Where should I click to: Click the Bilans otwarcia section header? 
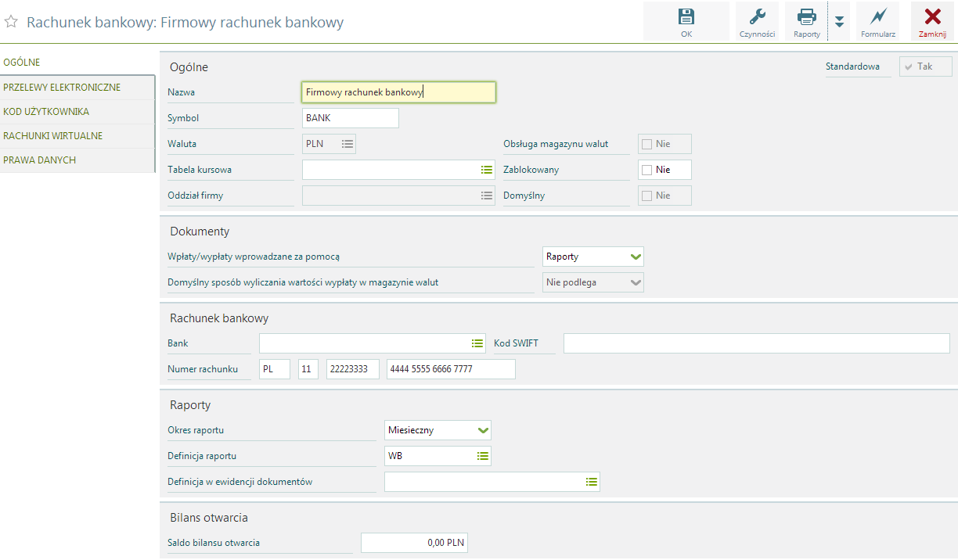[209, 518]
